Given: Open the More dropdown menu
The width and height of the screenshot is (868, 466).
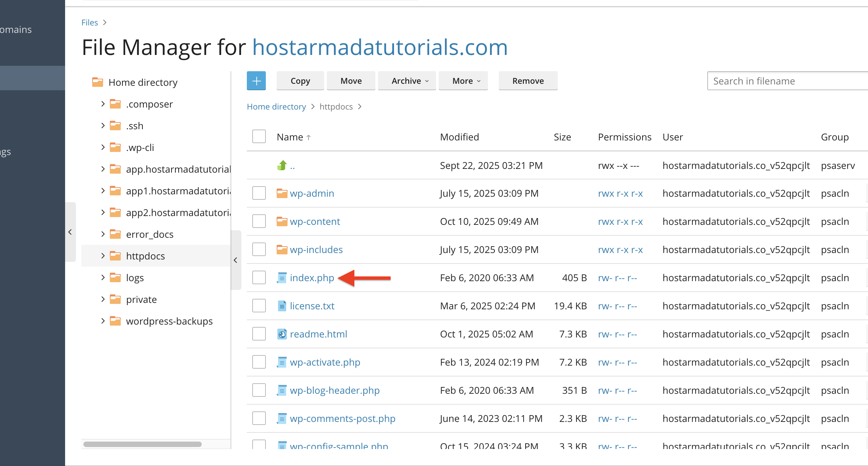Looking at the screenshot, I should click(x=463, y=81).
